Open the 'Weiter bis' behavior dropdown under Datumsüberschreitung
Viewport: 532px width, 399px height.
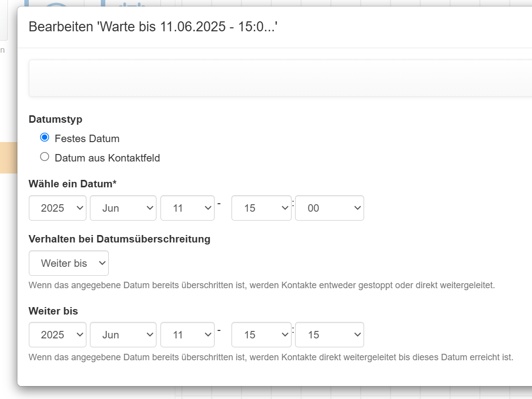pos(69,263)
